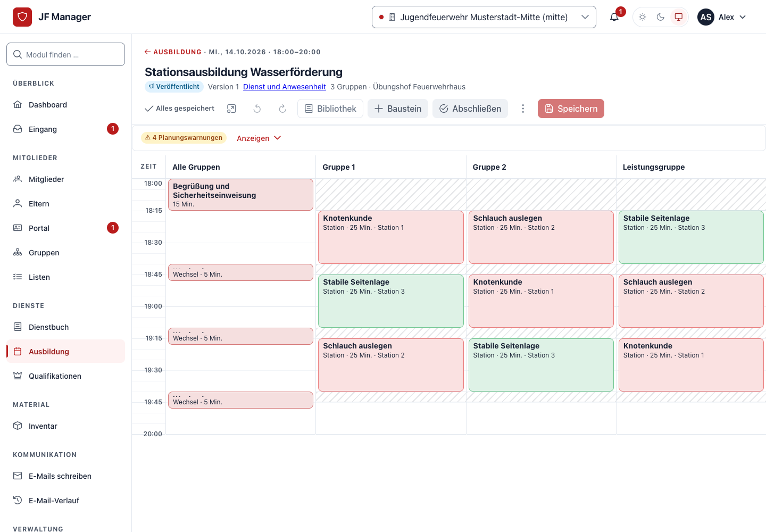
Task: Add a new Baustein
Action: pyautogui.click(x=398, y=109)
